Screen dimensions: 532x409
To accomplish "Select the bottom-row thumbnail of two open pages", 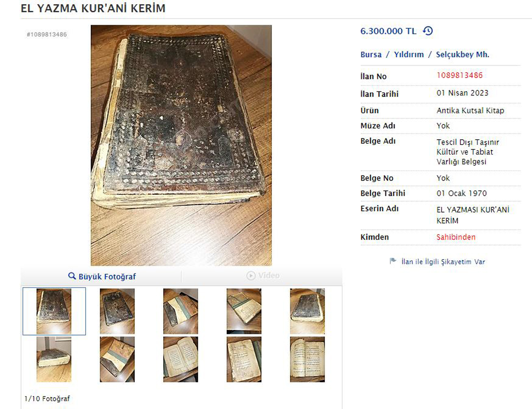I will point(180,359).
